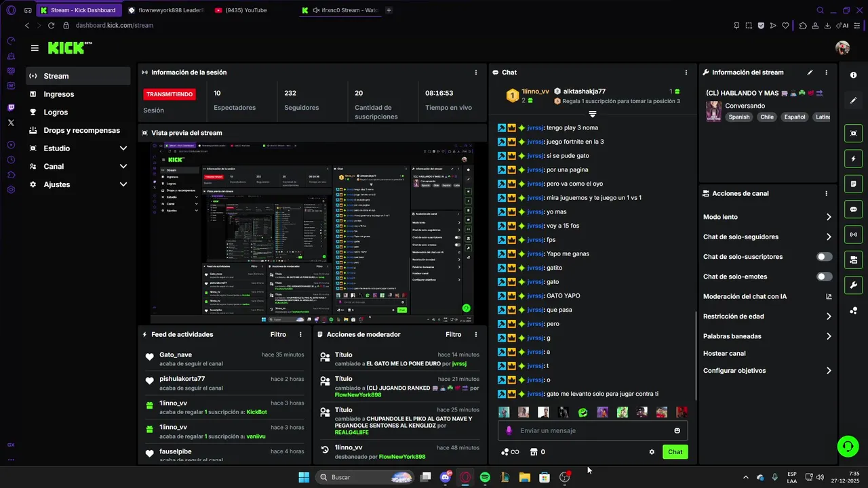Collapse chat leaderboard with the down arrow

point(592,114)
